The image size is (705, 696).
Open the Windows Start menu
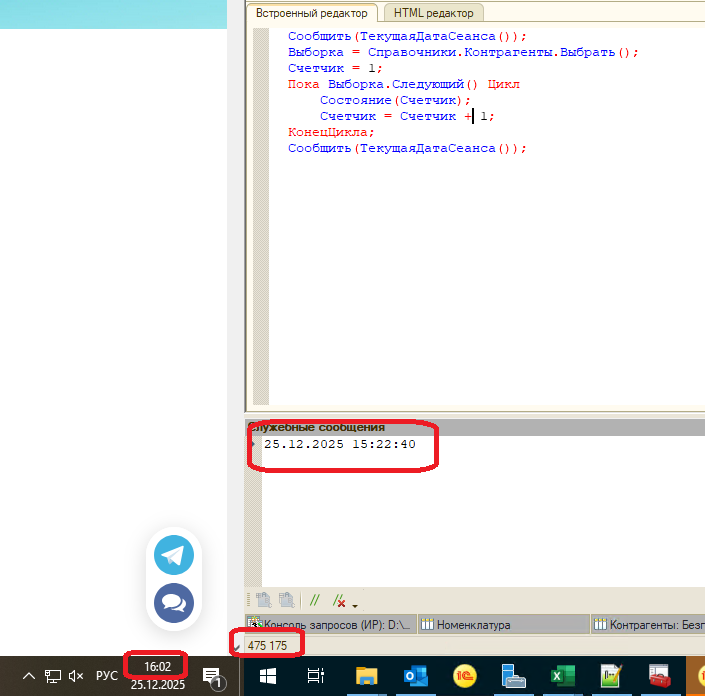[x=268, y=675]
